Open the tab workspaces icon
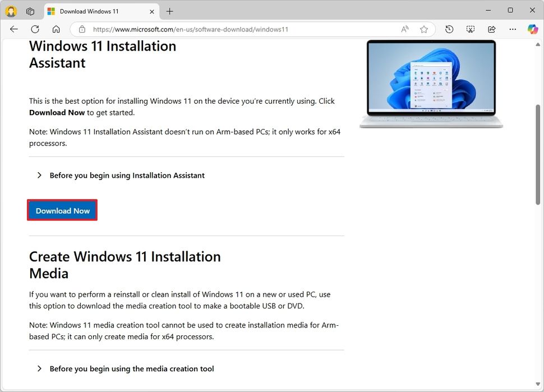Viewport: 544px width, 392px height. [x=30, y=11]
